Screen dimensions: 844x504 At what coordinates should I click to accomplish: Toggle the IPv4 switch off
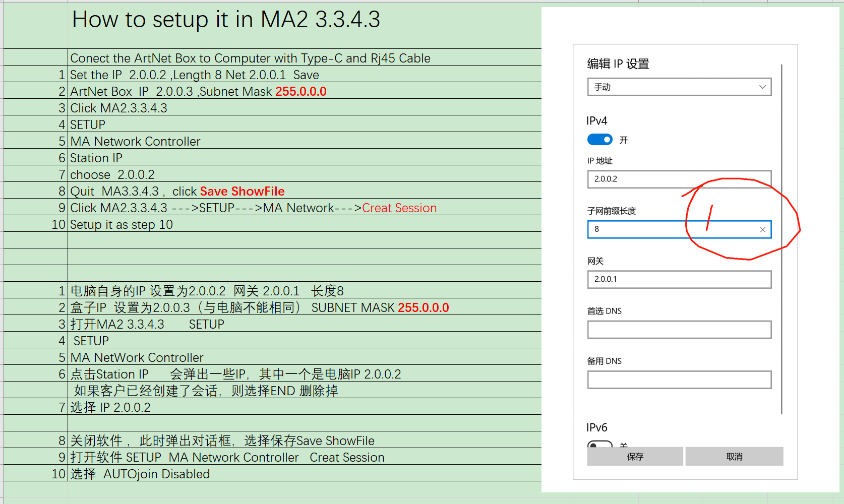tap(600, 140)
